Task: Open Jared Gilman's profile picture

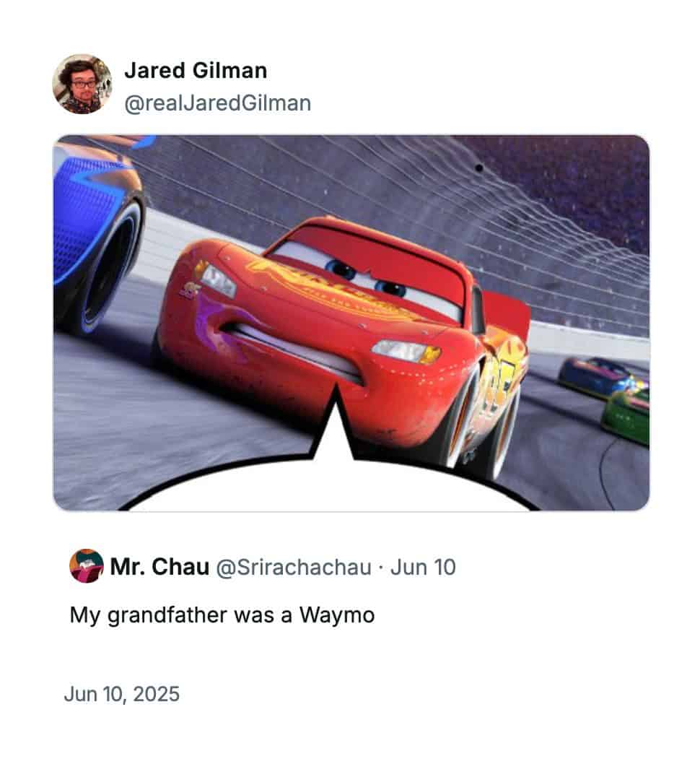Action: point(82,84)
